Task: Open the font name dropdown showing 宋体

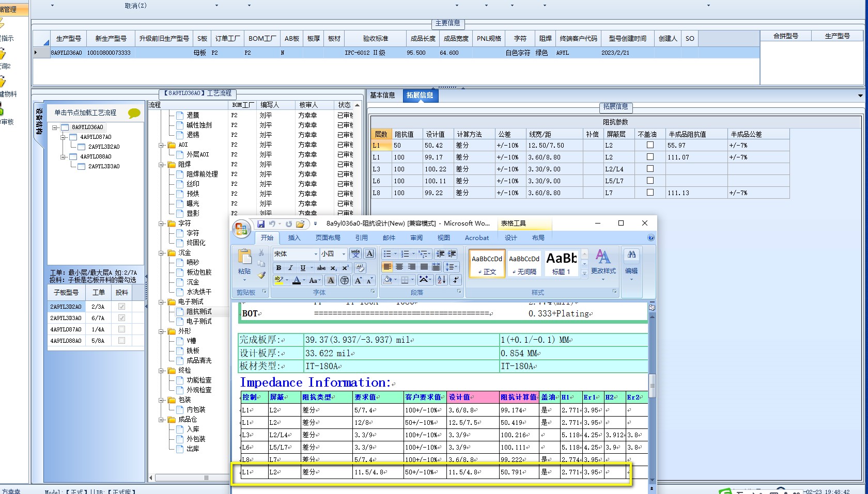Action: (x=315, y=254)
